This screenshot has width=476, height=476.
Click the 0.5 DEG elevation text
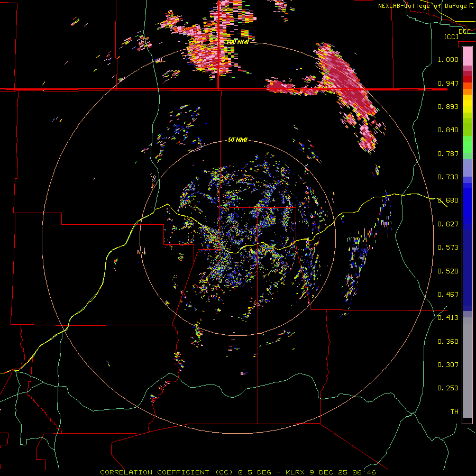point(254,472)
